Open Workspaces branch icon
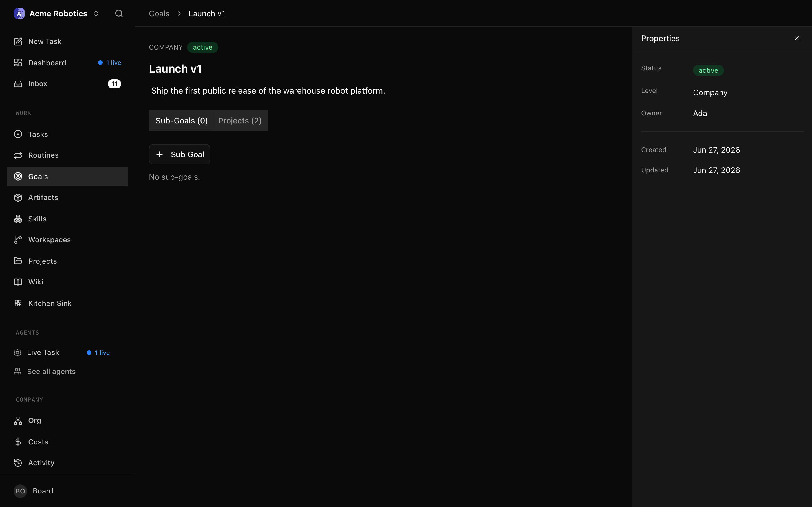The image size is (812, 507). pos(18,240)
